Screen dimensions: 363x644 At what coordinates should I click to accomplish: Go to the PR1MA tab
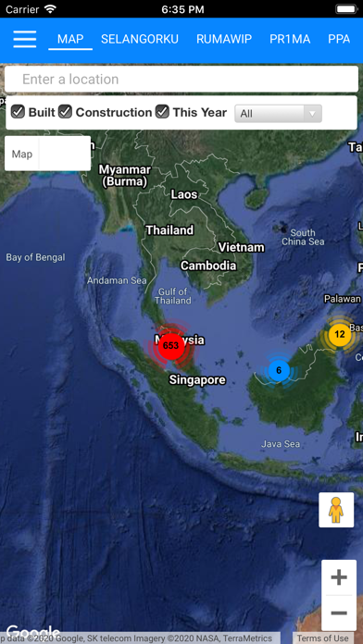click(290, 40)
